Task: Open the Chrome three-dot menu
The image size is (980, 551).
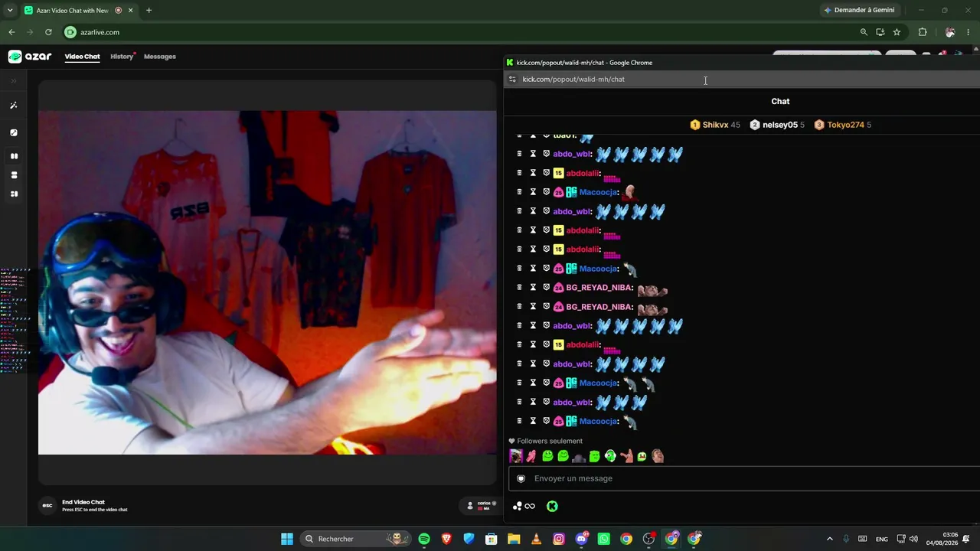Action: (969, 32)
